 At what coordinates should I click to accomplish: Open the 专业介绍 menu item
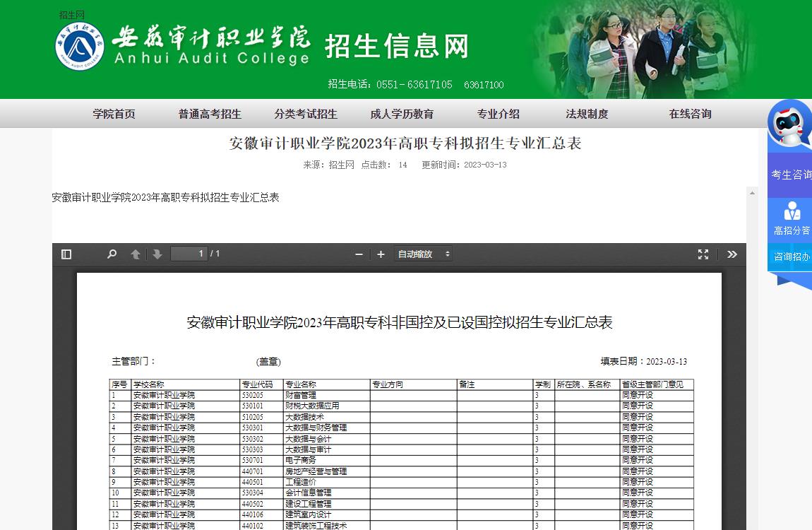click(498, 114)
